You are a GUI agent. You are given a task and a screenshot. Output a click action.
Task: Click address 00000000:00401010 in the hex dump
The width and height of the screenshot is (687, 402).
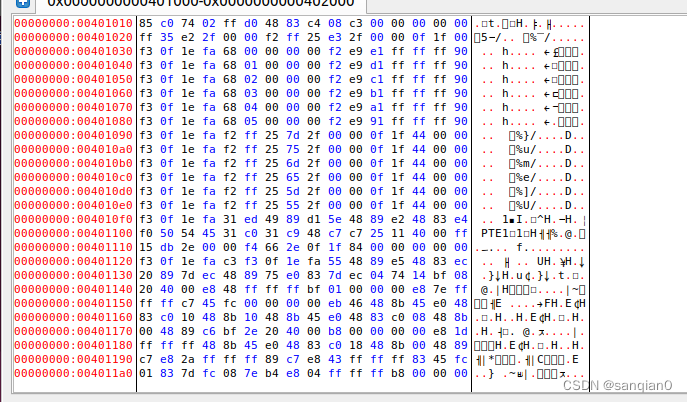(x=73, y=23)
